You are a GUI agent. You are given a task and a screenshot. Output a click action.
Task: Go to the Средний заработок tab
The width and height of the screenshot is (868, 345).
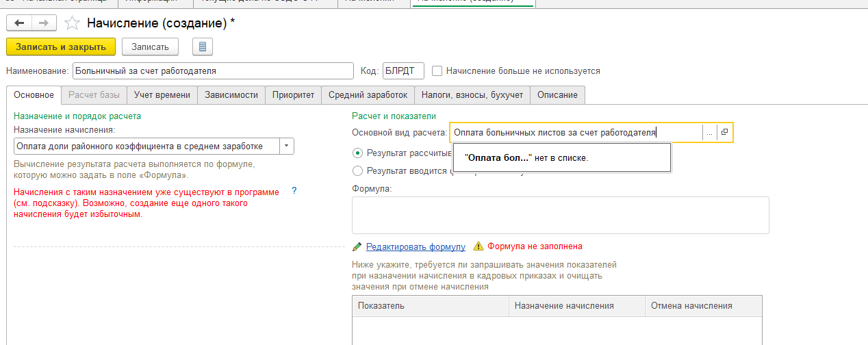(x=368, y=94)
